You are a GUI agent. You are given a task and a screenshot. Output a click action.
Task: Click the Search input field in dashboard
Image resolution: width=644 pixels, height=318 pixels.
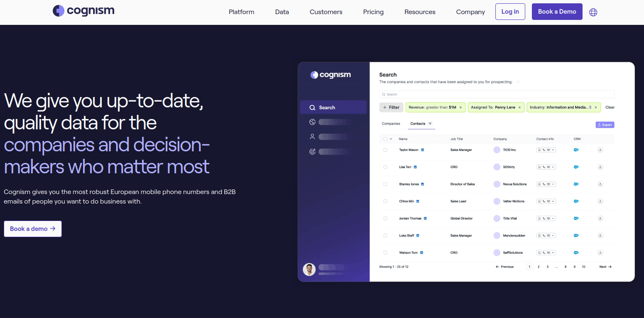(x=497, y=95)
